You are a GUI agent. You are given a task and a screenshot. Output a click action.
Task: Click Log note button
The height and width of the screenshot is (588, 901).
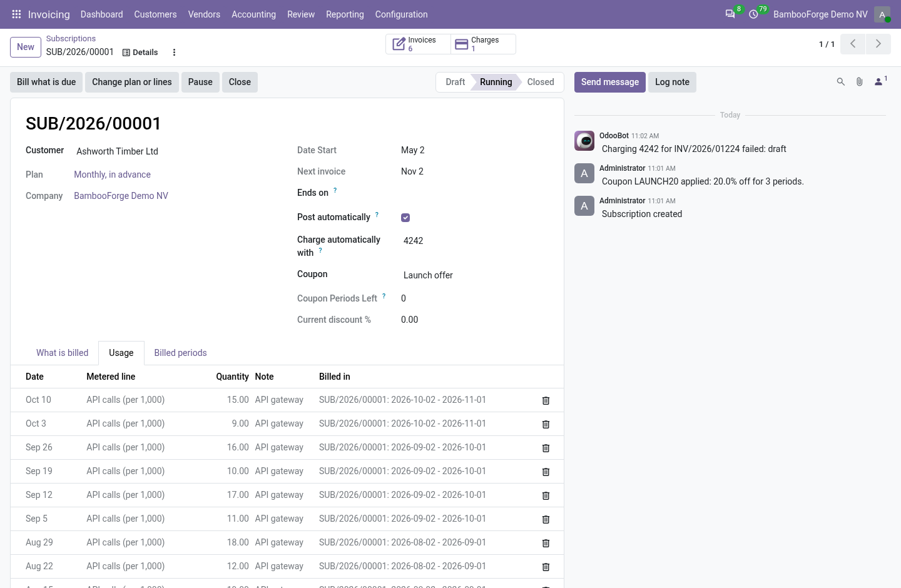click(x=672, y=82)
